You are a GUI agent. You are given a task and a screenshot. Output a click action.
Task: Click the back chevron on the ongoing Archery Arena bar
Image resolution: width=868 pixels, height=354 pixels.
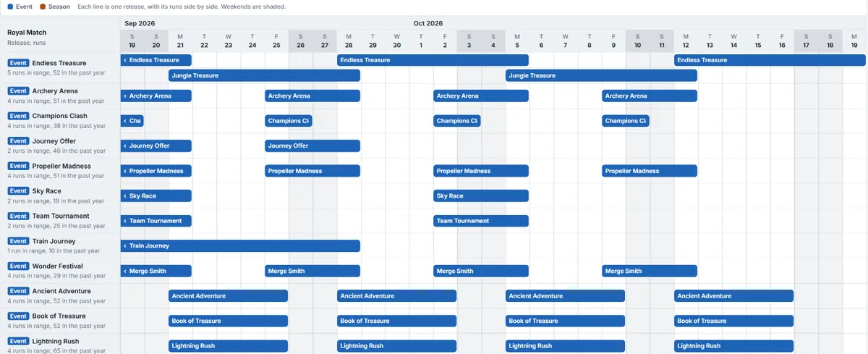pyautogui.click(x=125, y=96)
